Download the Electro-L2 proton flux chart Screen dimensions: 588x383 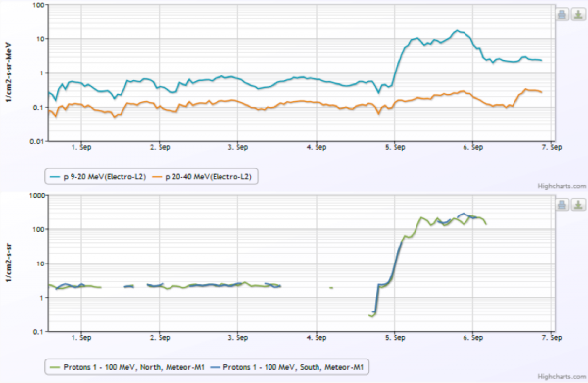tap(578, 15)
